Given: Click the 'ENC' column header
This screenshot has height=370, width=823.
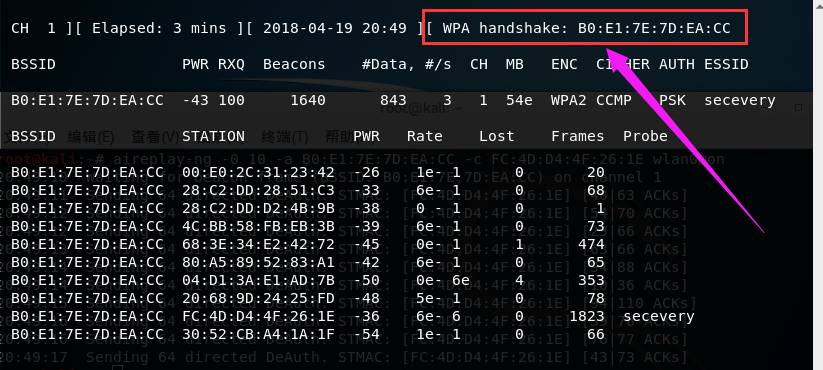Looking at the screenshot, I should [564, 65].
